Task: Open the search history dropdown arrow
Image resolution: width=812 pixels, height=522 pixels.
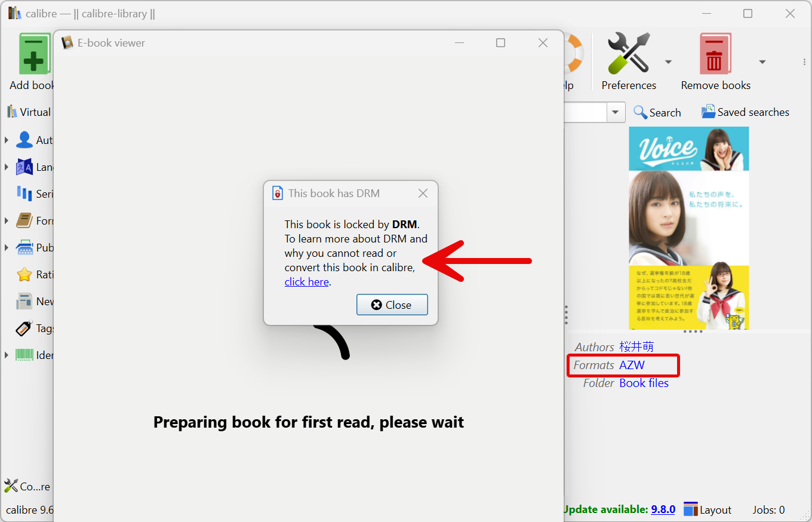Action: [616, 112]
